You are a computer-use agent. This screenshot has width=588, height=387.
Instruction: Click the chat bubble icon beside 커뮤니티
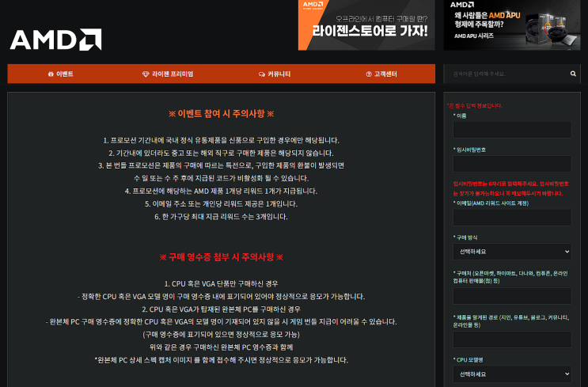click(262, 74)
